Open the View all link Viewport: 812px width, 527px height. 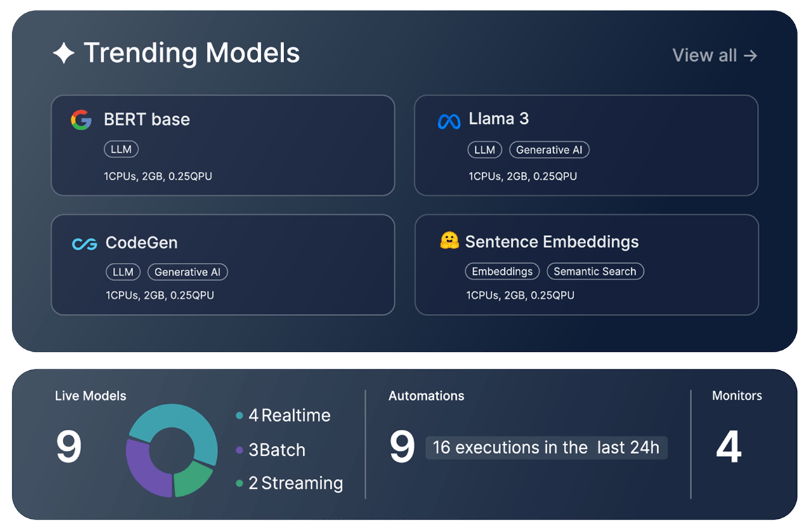pos(714,55)
